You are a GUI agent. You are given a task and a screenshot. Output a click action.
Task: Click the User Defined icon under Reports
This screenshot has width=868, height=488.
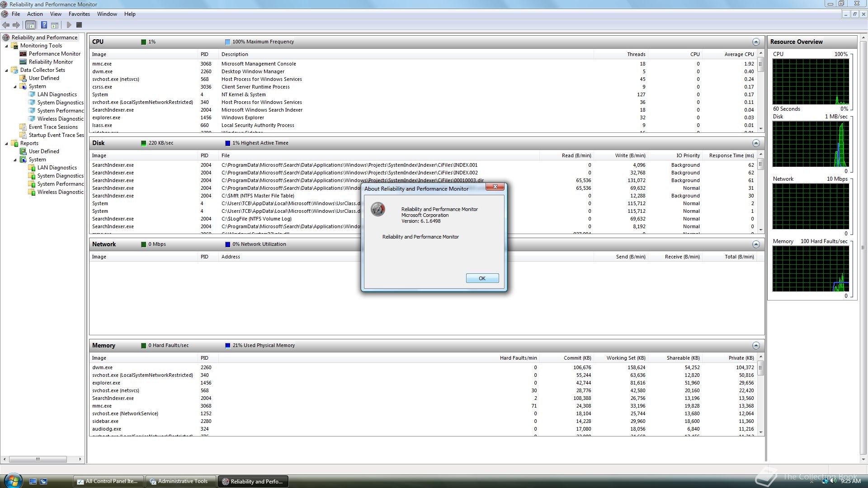(x=24, y=151)
